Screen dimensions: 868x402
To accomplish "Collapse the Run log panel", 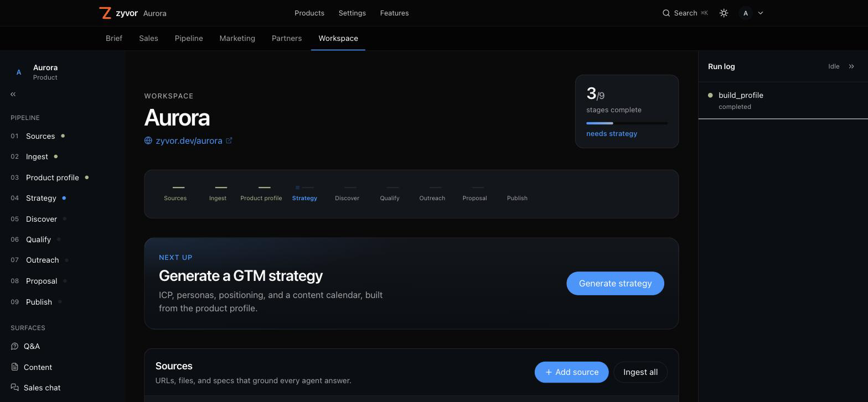I will pos(851,66).
